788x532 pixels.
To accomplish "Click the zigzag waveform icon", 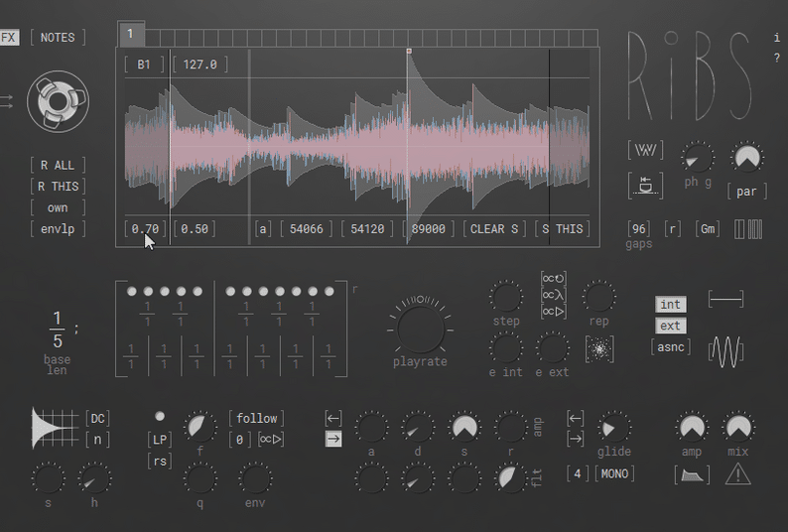I will pyautogui.click(x=645, y=150).
